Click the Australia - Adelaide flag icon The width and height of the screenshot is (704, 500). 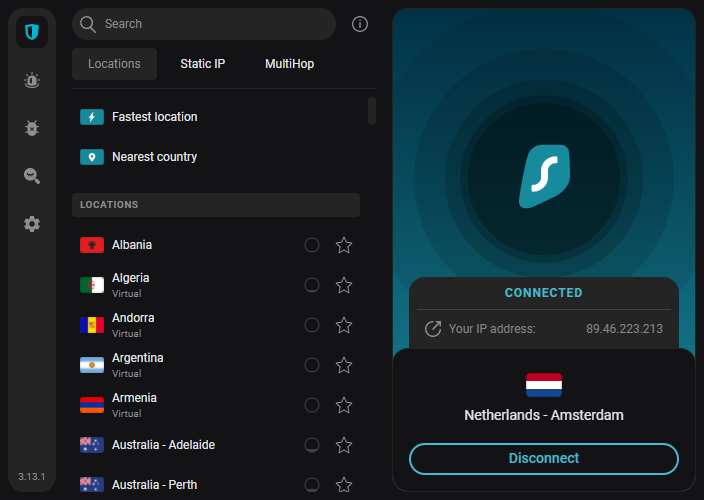click(92, 444)
